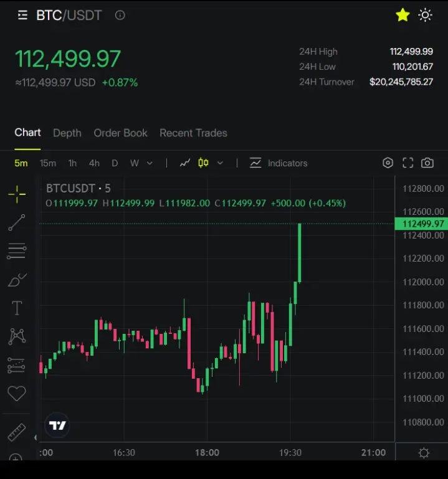Click the 111000.00 price axis label
Image resolution: width=448 pixels, height=479 pixels.
point(423,399)
